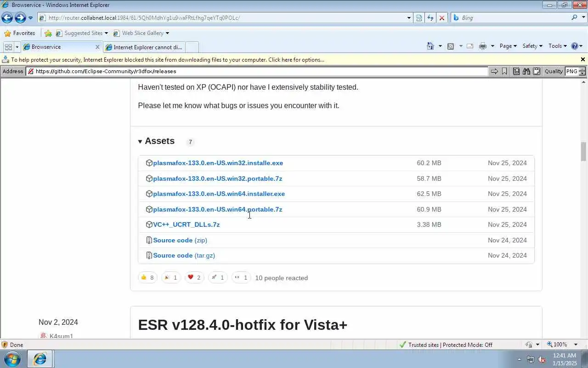Open the ESR v128.4.0-hotfix for Vista+ release
The width and height of the screenshot is (588, 368).
click(243, 325)
